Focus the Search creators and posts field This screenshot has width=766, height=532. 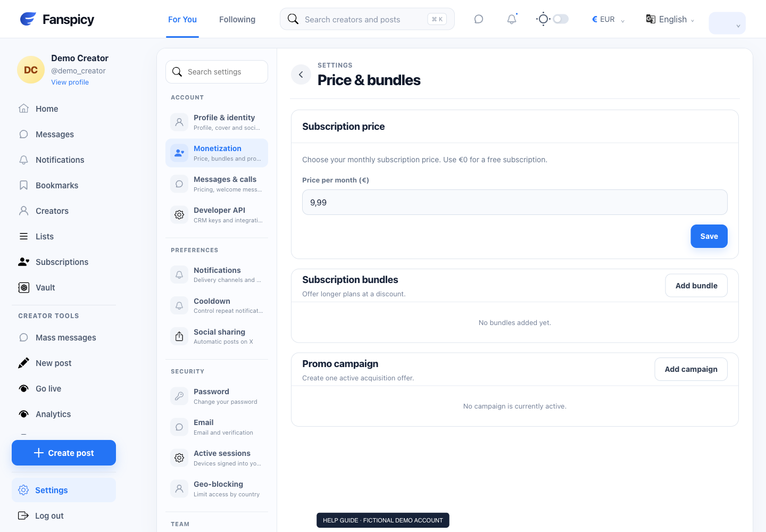[x=367, y=19]
